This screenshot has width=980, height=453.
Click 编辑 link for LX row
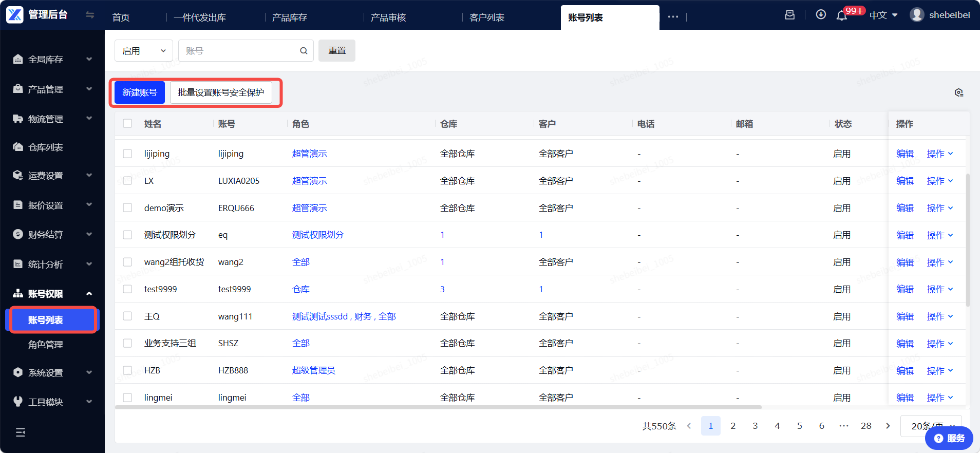click(905, 181)
